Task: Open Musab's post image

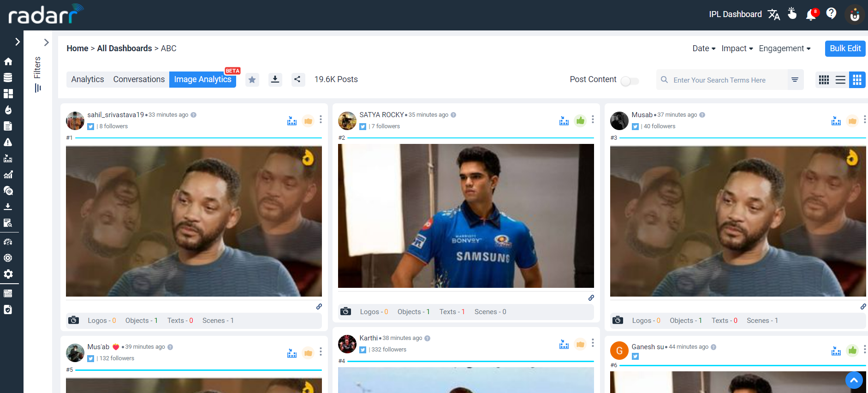Action: point(738,221)
